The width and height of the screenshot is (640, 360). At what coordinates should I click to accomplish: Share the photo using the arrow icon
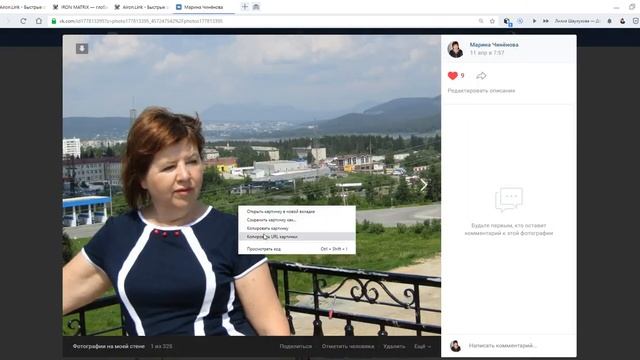click(x=481, y=76)
